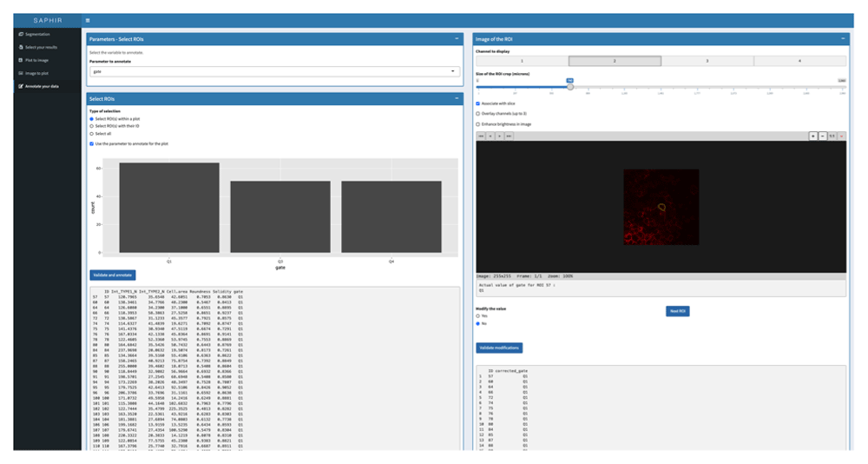868x464 pixels.
Task: Click the Validate and annotate button
Action: point(112,275)
